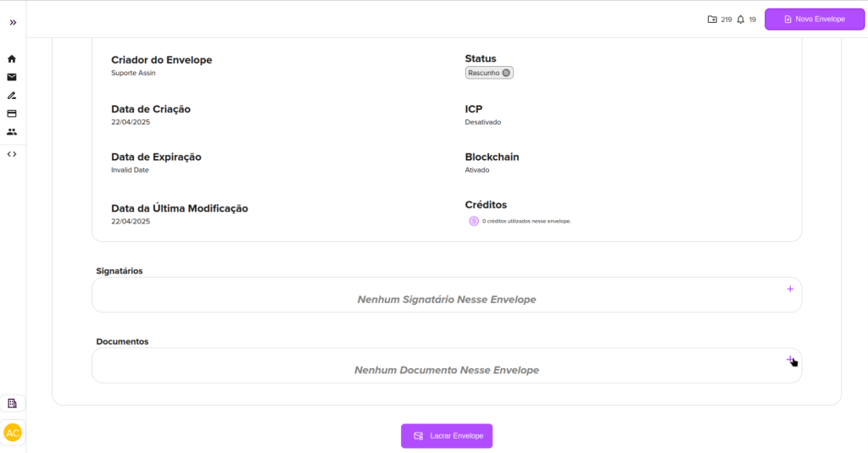Open the organization building icon
The width and height of the screenshot is (868, 453).
[13, 403]
